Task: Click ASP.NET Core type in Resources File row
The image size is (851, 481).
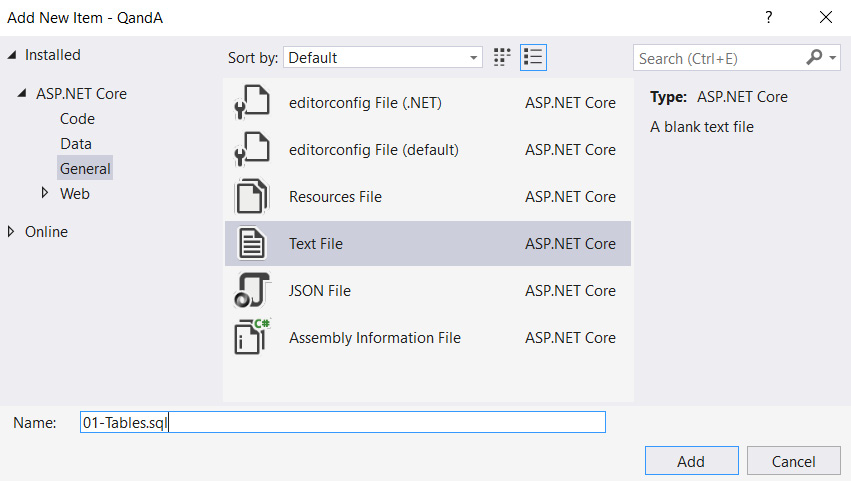Action: click(570, 197)
